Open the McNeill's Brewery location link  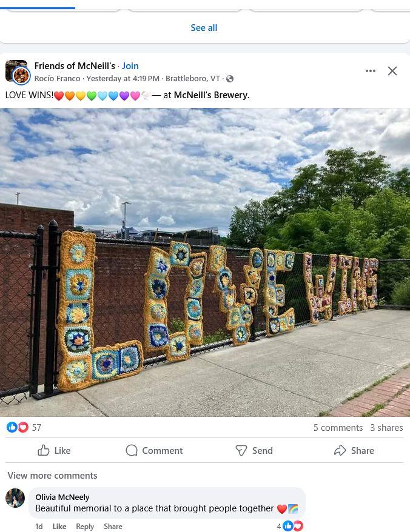[x=211, y=95]
